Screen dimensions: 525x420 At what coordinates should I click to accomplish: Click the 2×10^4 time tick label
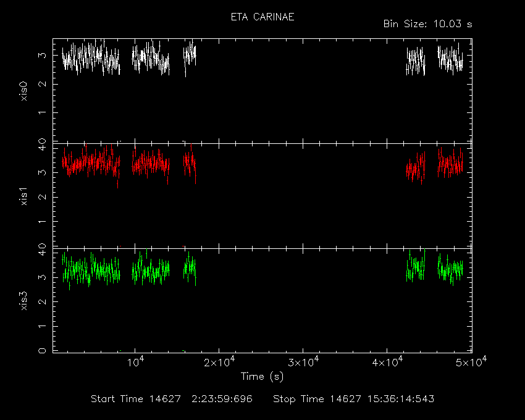point(219,362)
